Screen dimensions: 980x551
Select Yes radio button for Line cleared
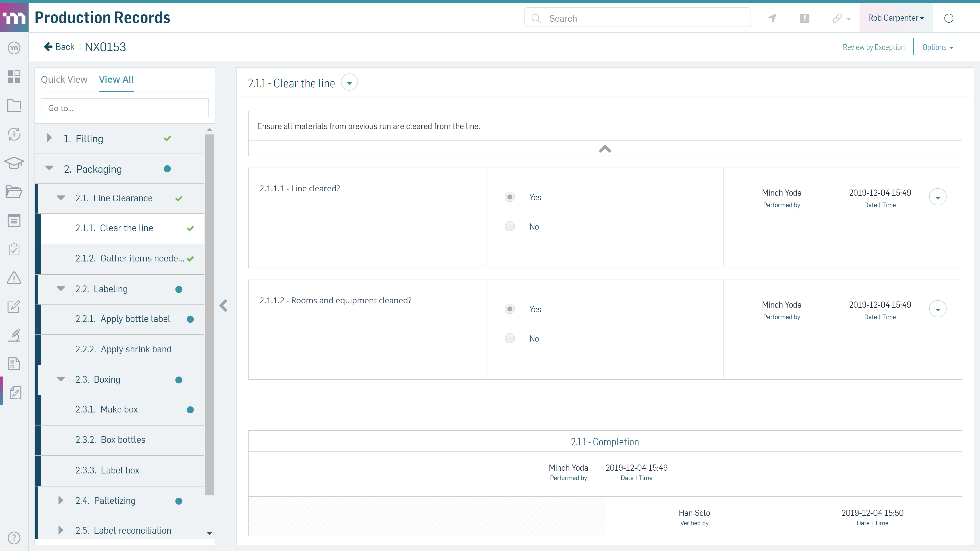(509, 196)
